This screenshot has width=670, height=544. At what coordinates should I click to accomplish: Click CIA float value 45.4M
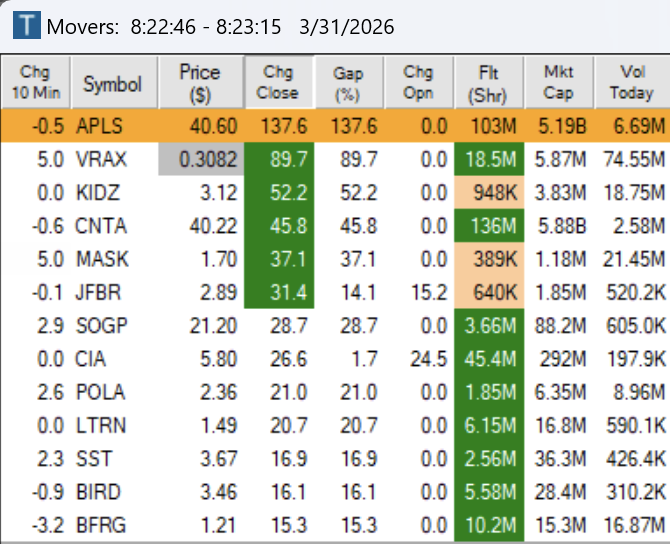[x=491, y=359]
